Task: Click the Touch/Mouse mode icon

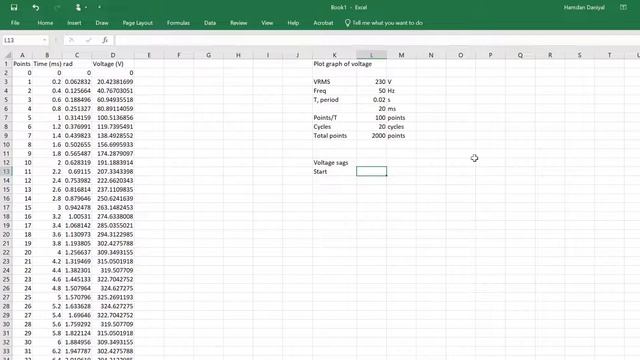Action: (x=78, y=7)
